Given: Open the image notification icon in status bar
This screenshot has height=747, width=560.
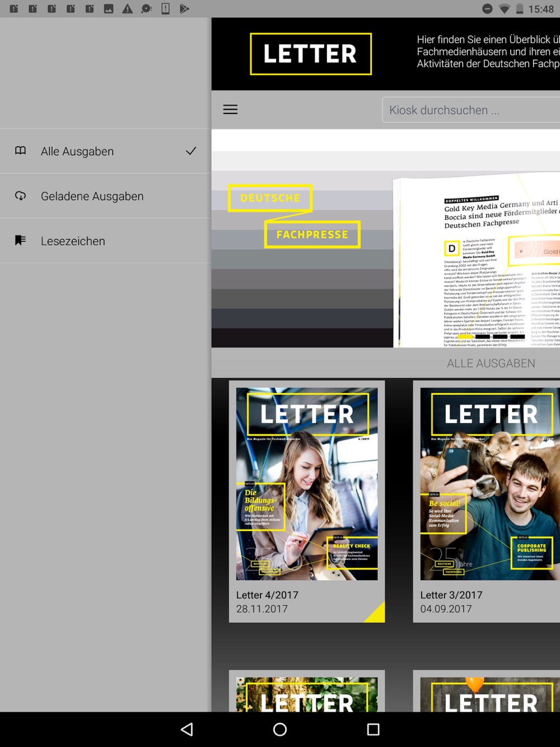Looking at the screenshot, I should (109, 8).
